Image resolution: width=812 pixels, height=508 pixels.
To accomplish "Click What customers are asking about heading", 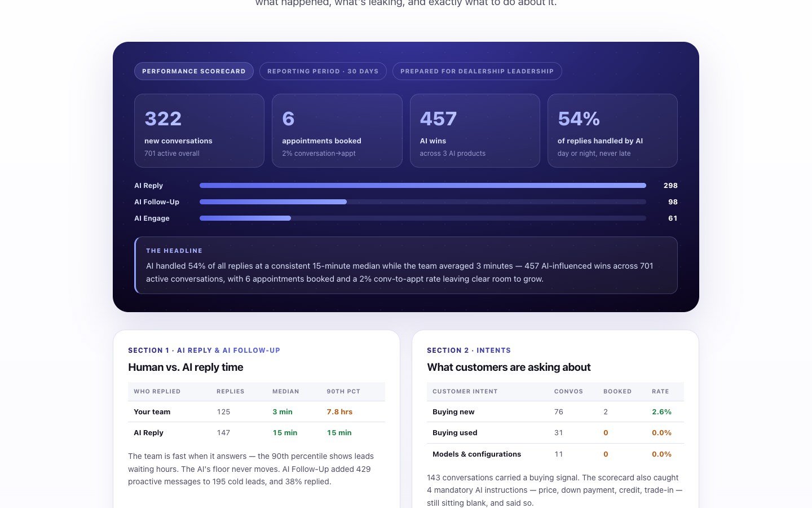I will [509, 367].
